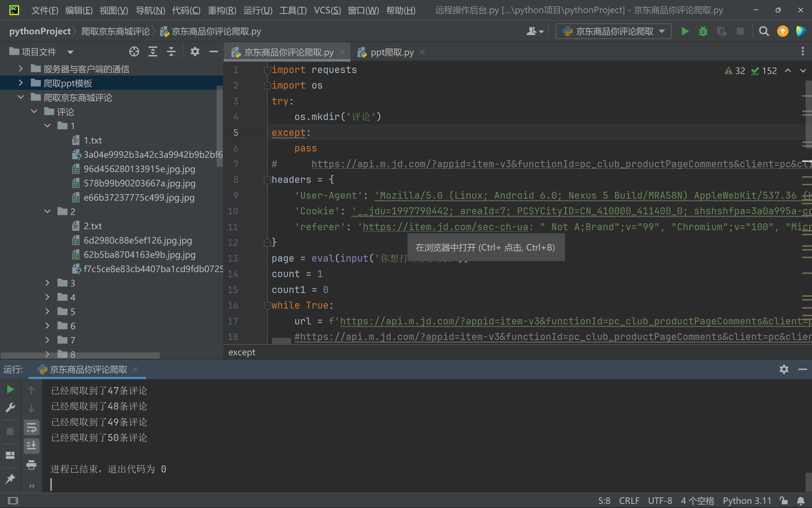Toggle file read-only lock icon
This screenshot has width=812, height=508.
[x=783, y=501]
